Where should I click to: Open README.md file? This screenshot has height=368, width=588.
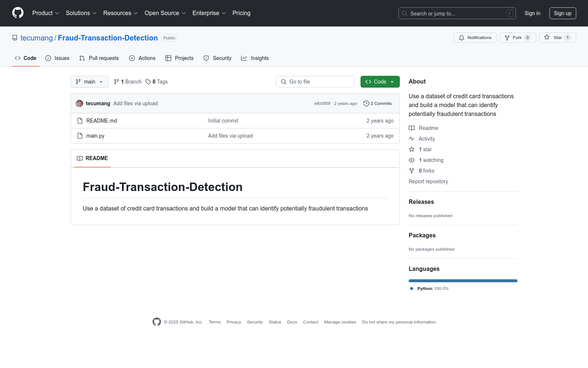[x=101, y=121]
